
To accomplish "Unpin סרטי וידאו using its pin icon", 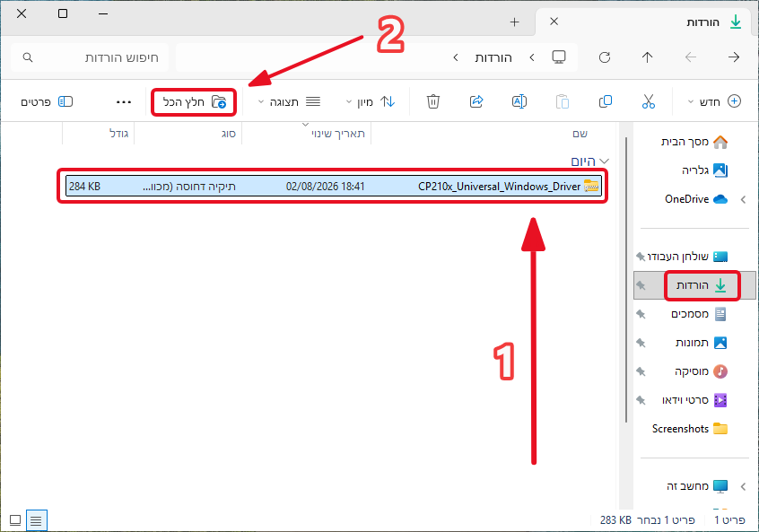I will 641,400.
